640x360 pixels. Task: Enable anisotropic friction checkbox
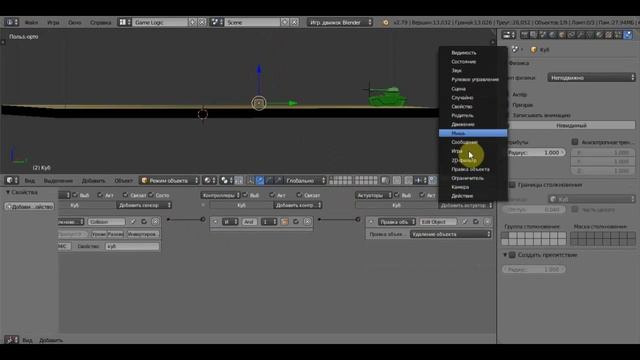pyautogui.click(x=575, y=142)
